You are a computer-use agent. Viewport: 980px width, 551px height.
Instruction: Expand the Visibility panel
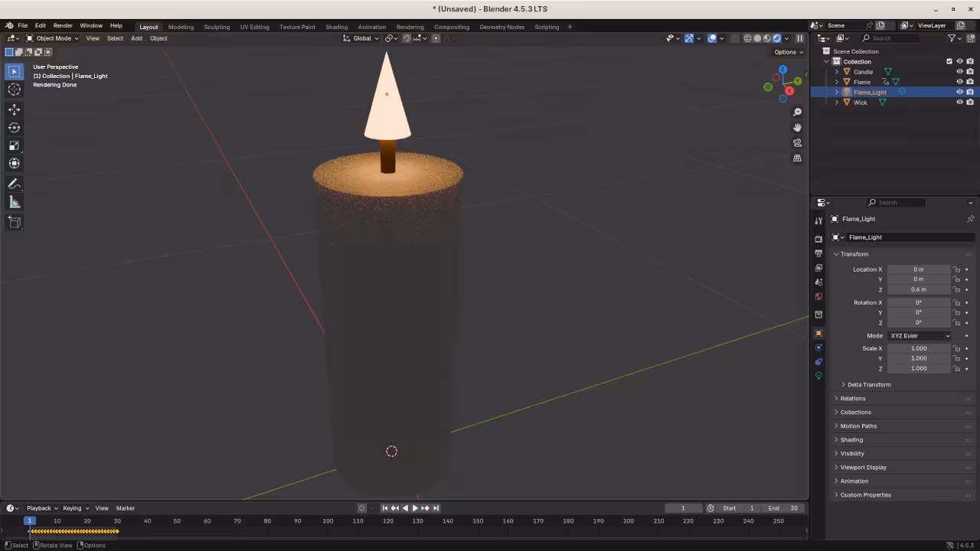click(852, 454)
